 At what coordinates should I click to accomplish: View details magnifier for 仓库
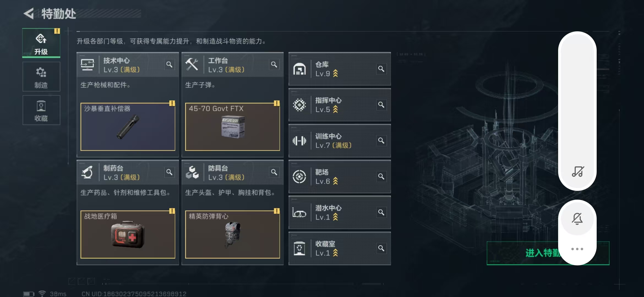381,69
